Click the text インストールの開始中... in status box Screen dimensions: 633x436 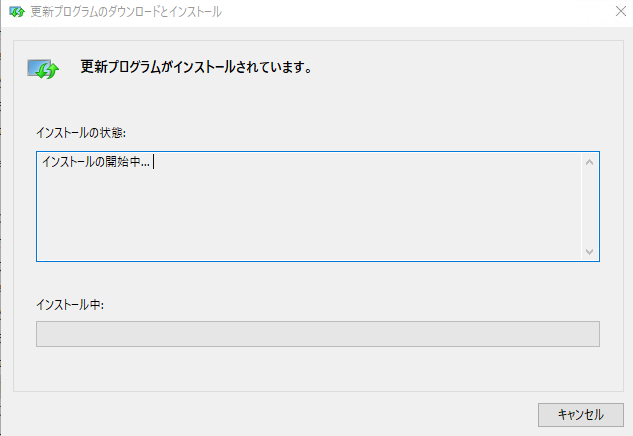96,162
